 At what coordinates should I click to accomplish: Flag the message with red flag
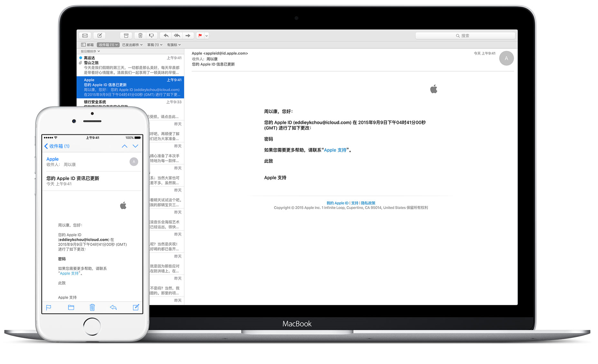pyautogui.click(x=200, y=36)
